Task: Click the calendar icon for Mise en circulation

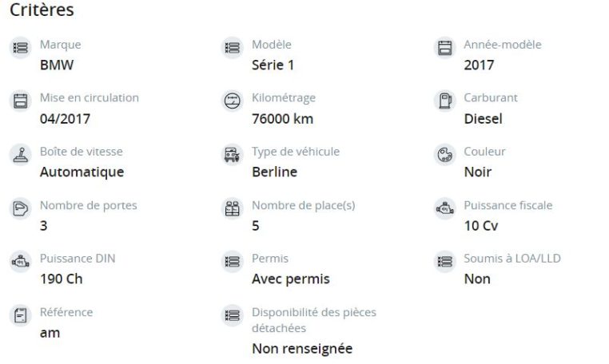Action: click(x=20, y=101)
